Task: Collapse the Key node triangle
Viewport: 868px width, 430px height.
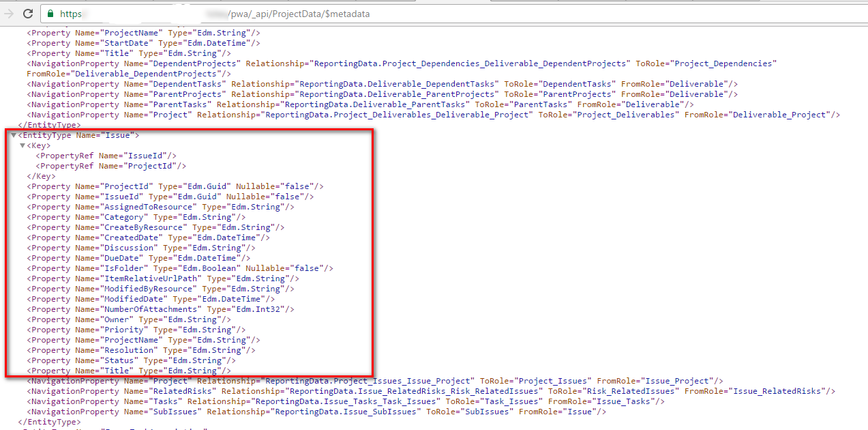Action: pos(23,145)
